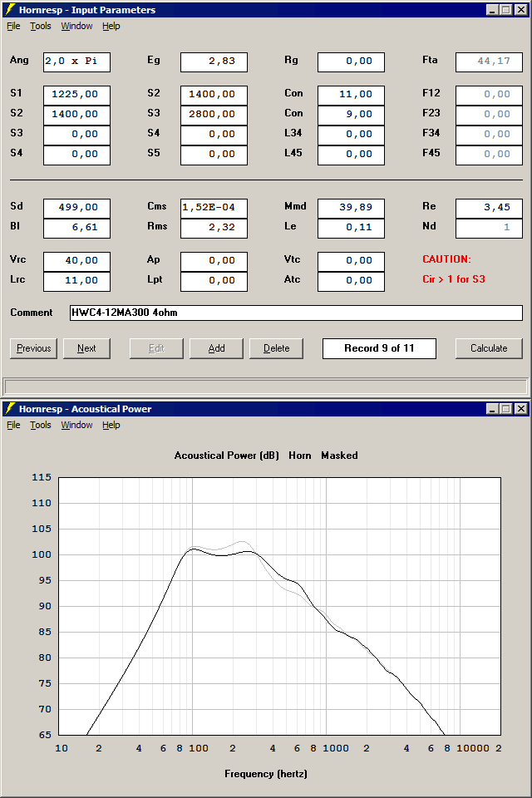Select the Ap input field
This screenshot has height=798, width=532.
coord(214,261)
